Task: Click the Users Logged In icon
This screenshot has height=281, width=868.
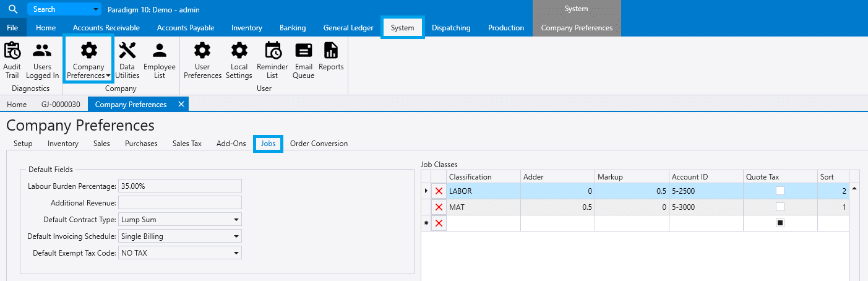Action: point(42,61)
